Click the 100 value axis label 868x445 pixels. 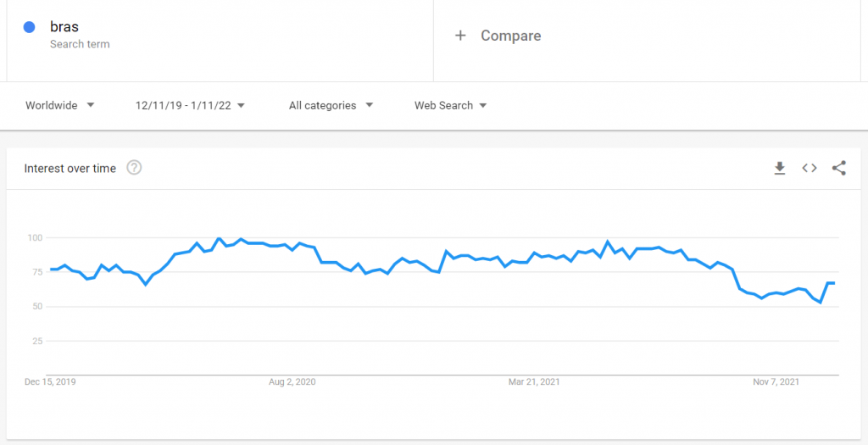(36, 238)
